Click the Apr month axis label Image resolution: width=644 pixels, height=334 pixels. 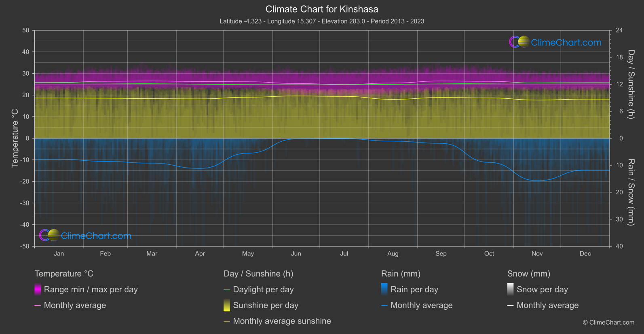pyautogui.click(x=200, y=253)
